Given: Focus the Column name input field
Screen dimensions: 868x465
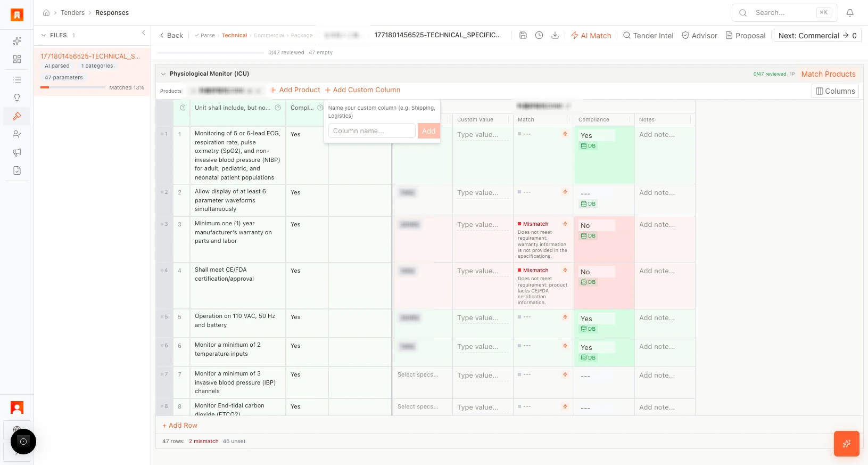Looking at the screenshot, I should (x=372, y=131).
